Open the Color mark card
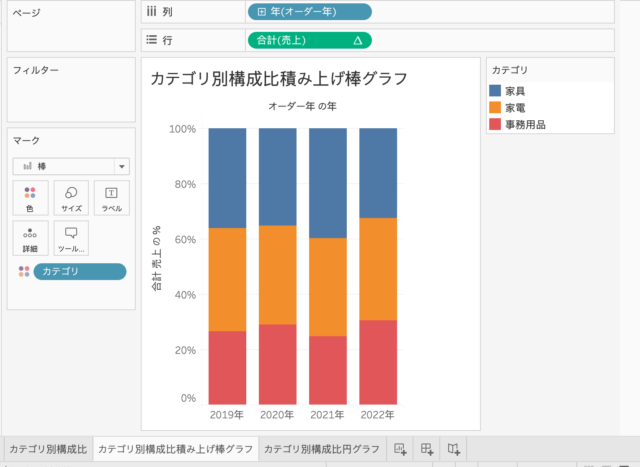Viewport: 640px width, 467px height. (30, 198)
